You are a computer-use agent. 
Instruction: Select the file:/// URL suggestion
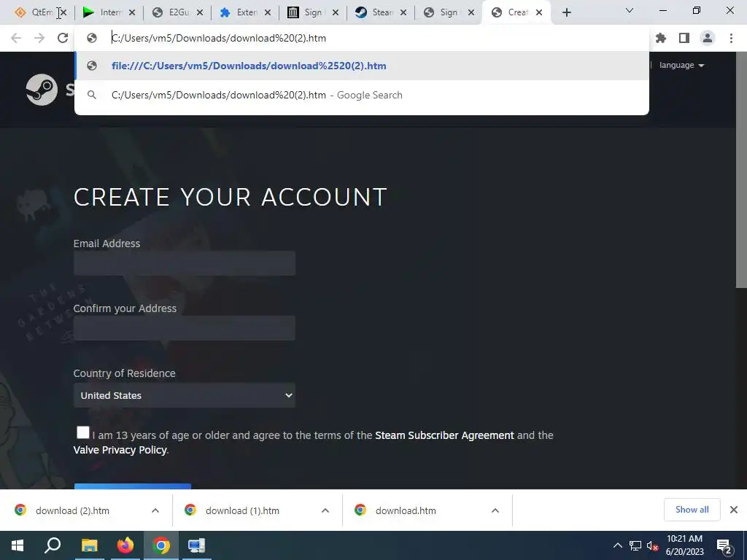coord(362,66)
